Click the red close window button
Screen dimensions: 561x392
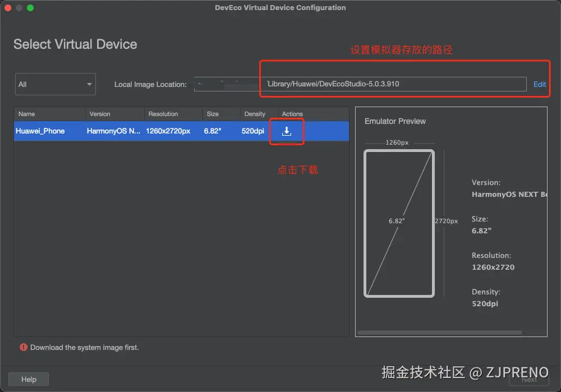[x=8, y=7]
